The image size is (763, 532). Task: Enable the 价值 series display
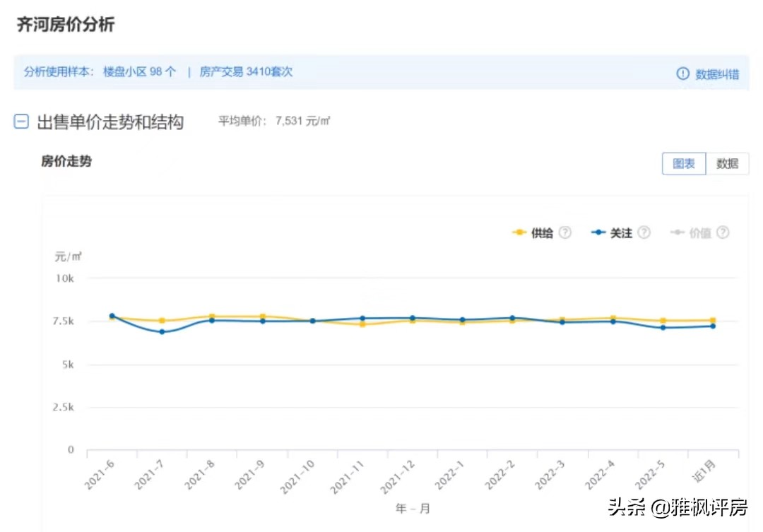pos(699,232)
